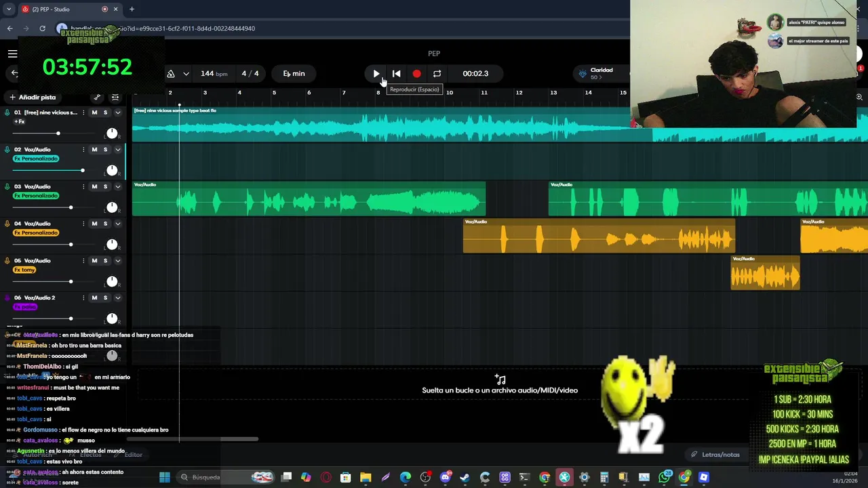Image resolution: width=868 pixels, height=488 pixels.
Task: Open track 05 three-dot menu
Action: click(83, 261)
